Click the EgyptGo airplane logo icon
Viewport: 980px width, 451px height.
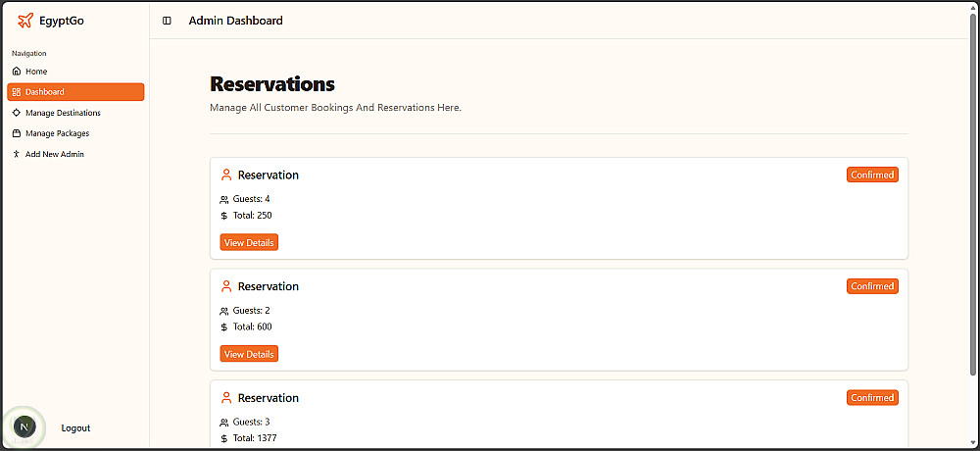(x=25, y=21)
